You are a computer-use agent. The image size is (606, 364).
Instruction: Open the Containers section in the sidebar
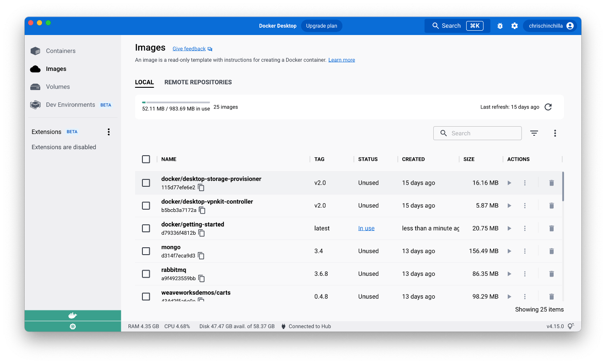pyautogui.click(x=60, y=51)
